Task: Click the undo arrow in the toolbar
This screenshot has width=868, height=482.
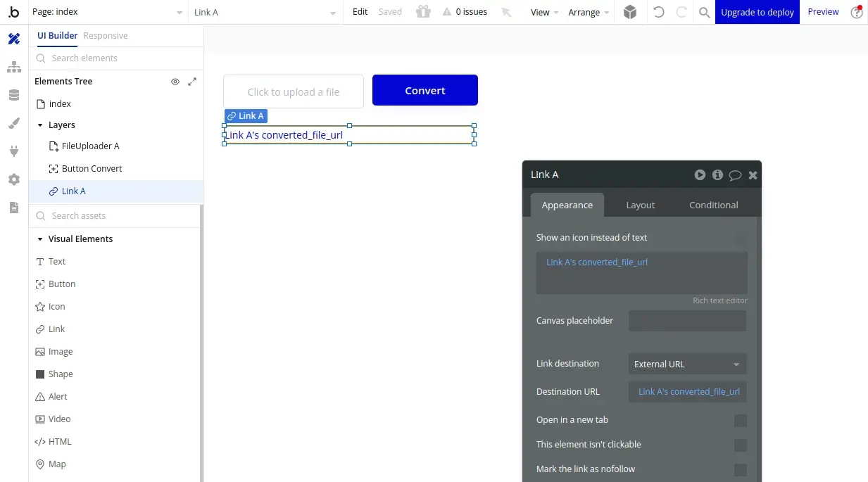Action: tap(658, 11)
